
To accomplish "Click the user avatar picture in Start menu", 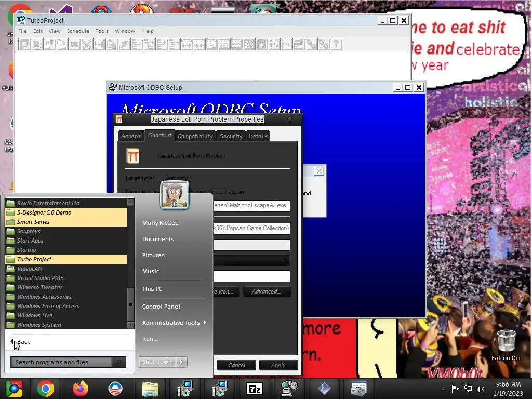I will pyautogui.click(x=175, y=195).
